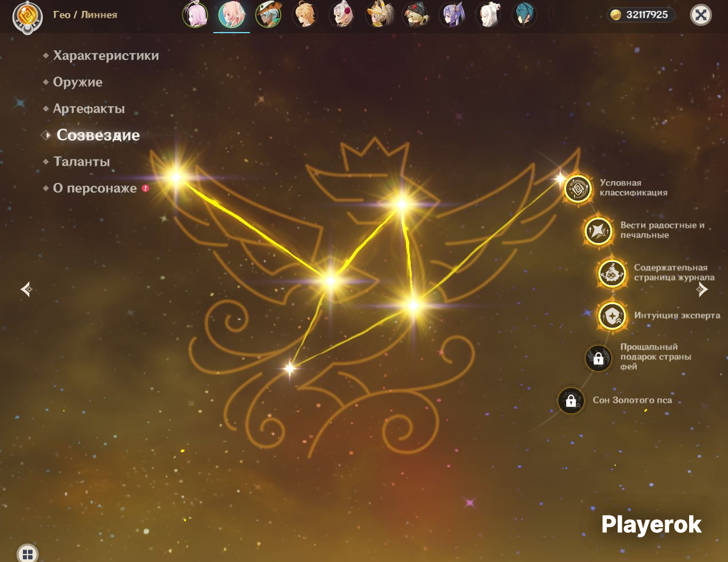
Task: Switch to the dark-hat blonde character avatar
Action: (x=415, y=14)
